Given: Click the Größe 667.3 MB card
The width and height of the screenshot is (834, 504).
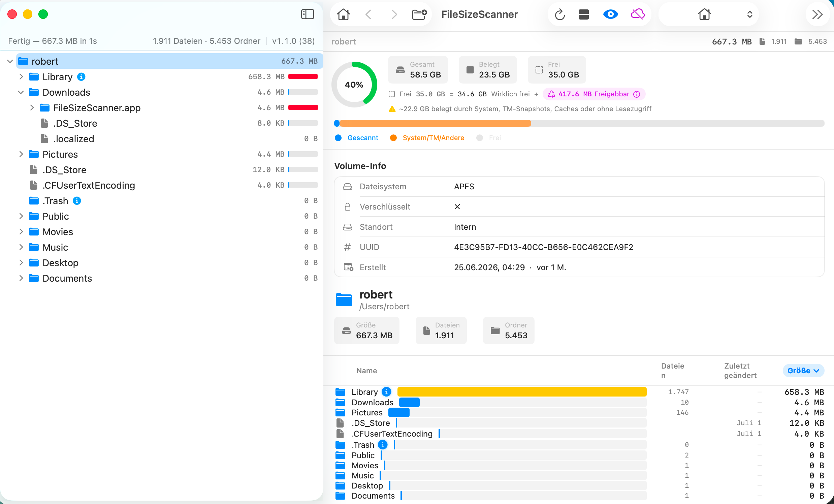Looking at the screenshot, I should (x=367, y=330).
